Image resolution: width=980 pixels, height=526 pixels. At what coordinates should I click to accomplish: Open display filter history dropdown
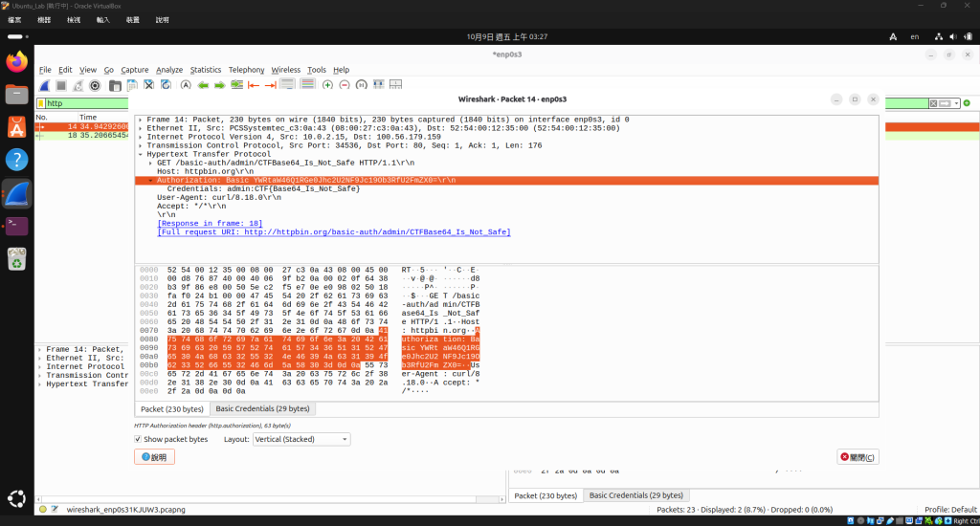pos(956,103)
